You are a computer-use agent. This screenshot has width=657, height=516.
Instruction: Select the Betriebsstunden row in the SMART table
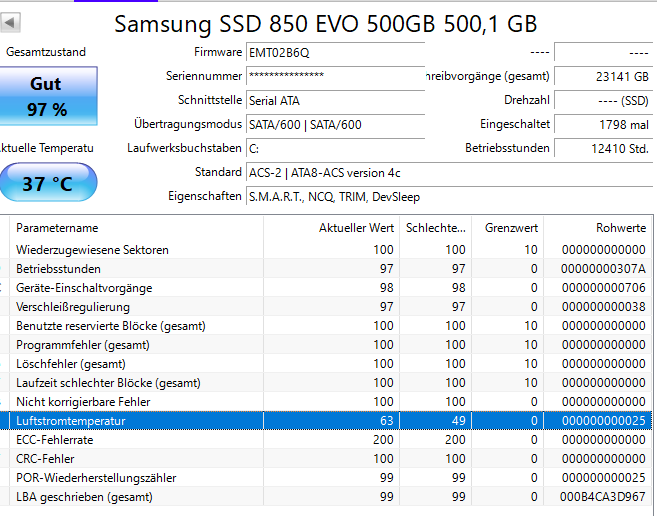(x=326, y=269)
